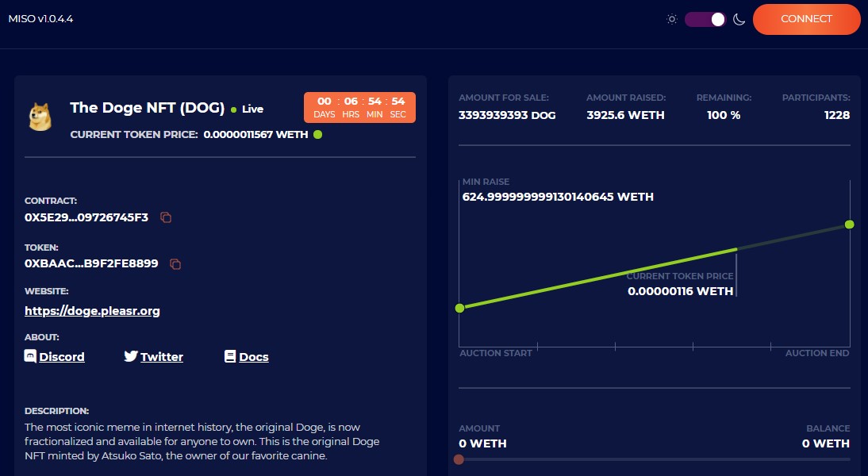Toggle the light/dark theme switch

click(705, 19)
